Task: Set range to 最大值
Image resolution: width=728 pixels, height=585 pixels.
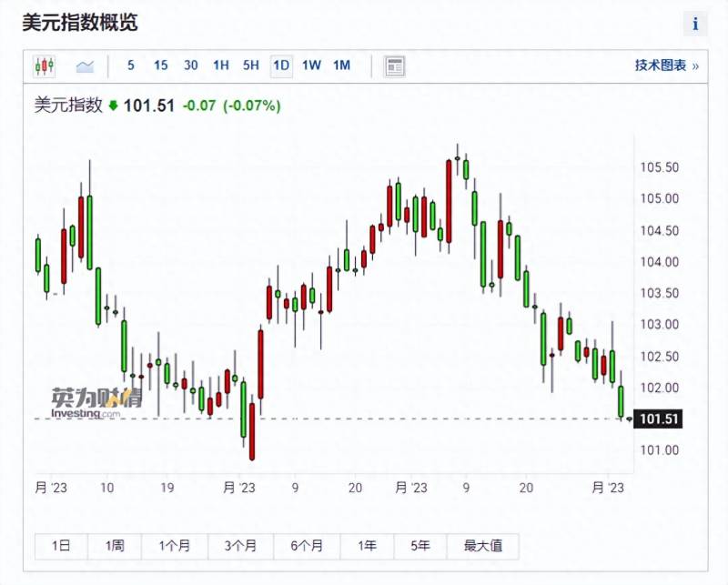Action: coord(483,546)
